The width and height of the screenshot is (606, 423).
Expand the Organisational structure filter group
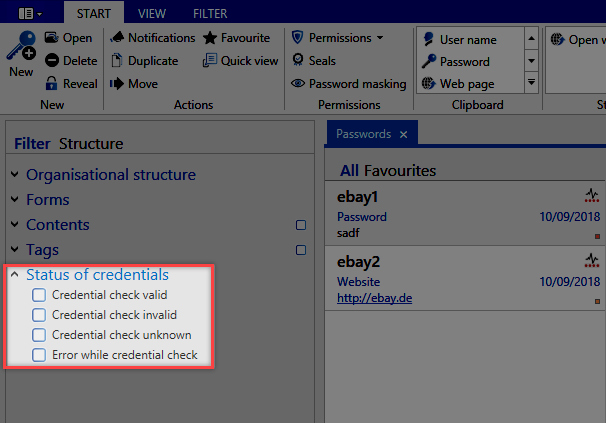pyautogui.click(x=15, y=174)
